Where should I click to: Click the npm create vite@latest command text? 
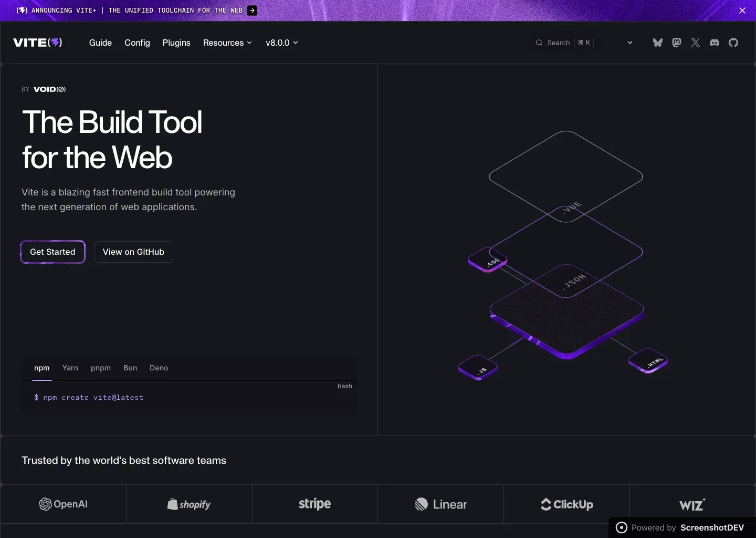point(89,398)
